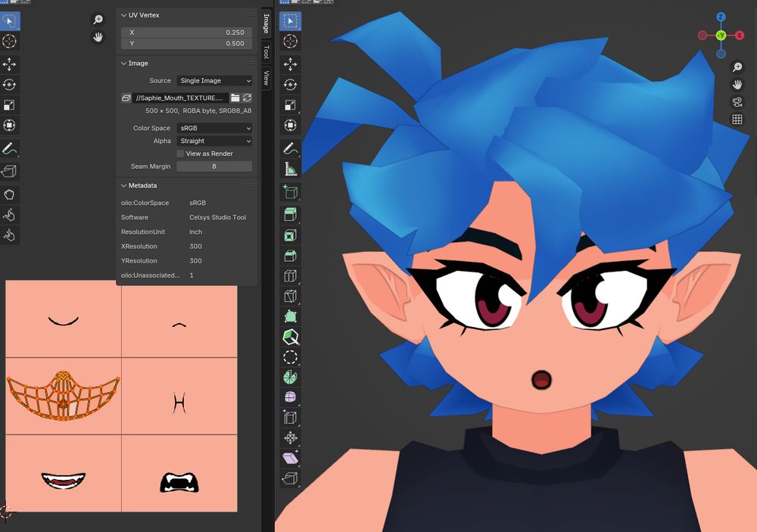Viewport: 757px width, 532px height.
Task: Toggle perspective/orthographic projection in the viewport
Action: (x=737, y=119)
